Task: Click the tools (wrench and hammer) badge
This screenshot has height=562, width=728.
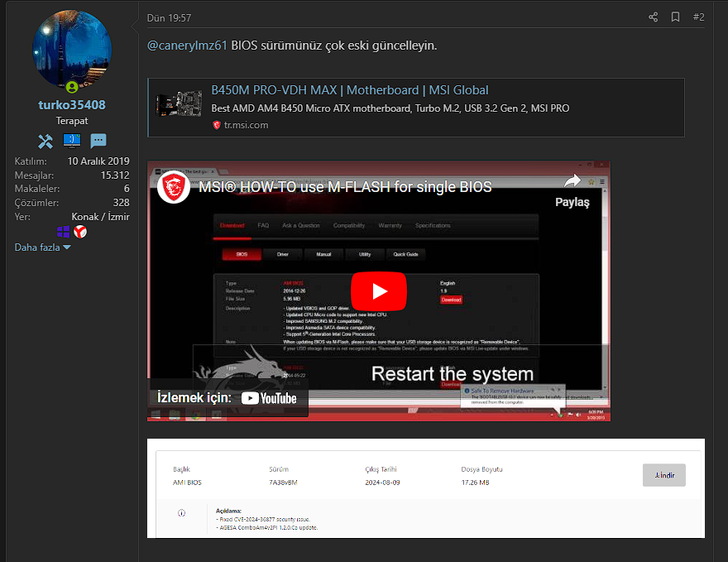Action: tap(45, 142)
